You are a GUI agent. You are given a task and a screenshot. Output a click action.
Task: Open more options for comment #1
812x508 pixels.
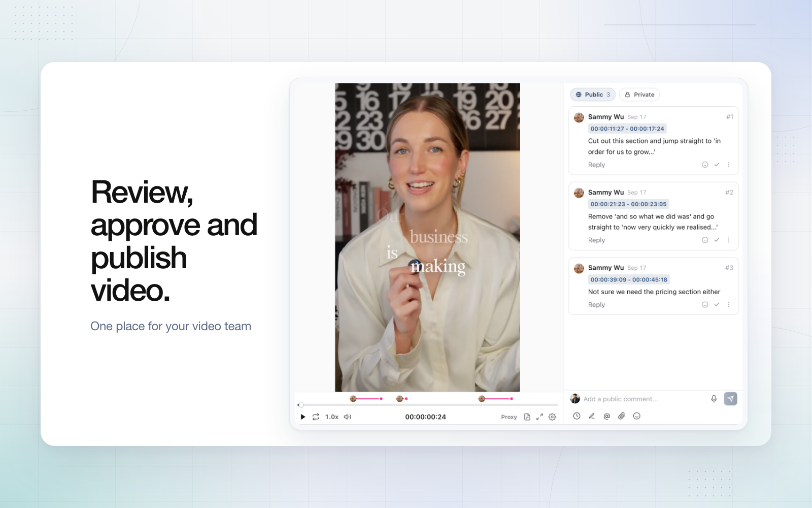pos(728,165)
